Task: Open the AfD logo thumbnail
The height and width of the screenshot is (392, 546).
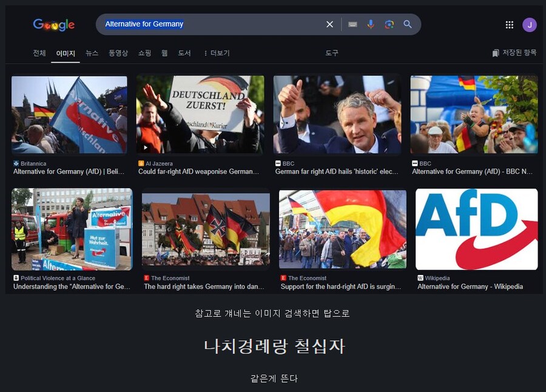Action: click(476, 229)
